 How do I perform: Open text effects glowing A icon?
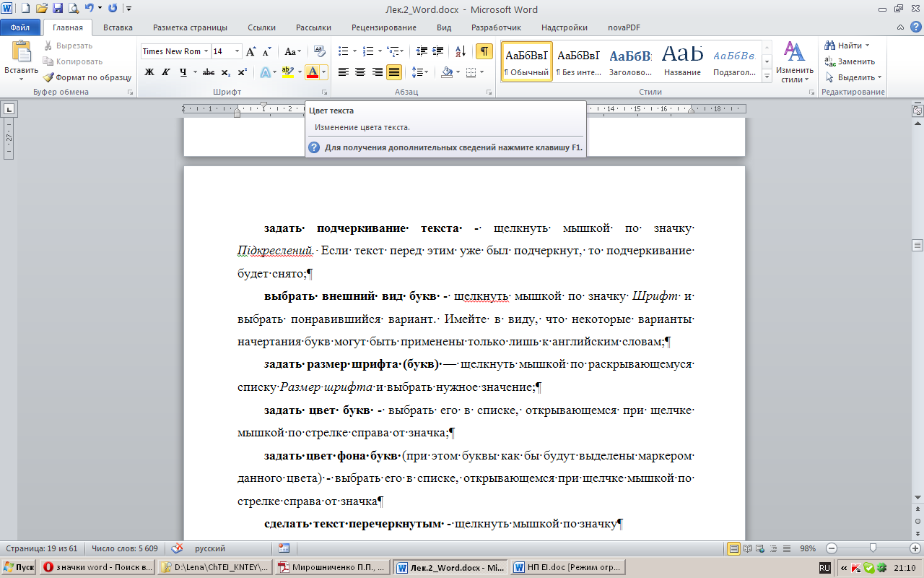[265, 72]
